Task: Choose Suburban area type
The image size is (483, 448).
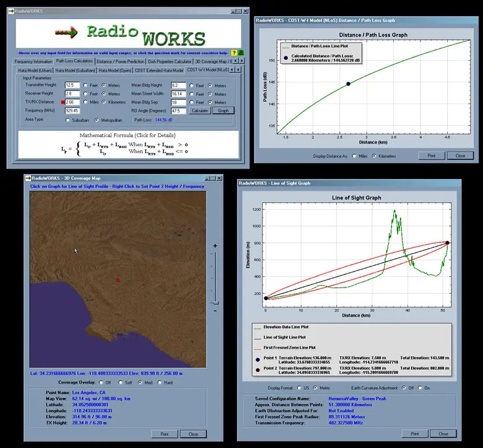Action: pyautogui.click(x=67, y=120)
